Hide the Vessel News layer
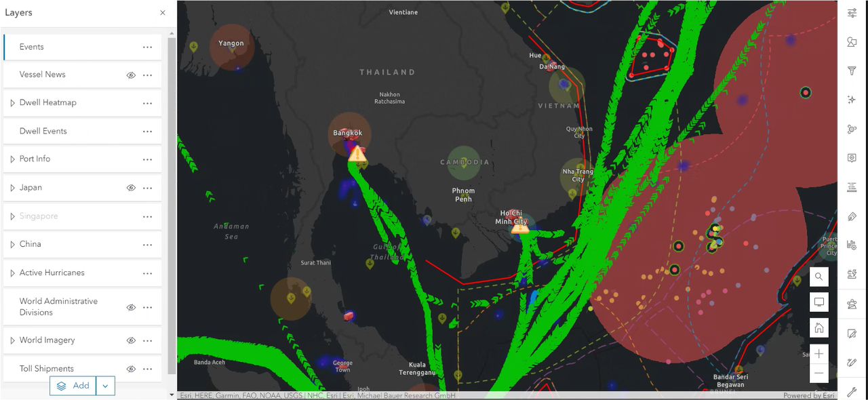This screenshot has width=868, height=400. tap(131, 75)
